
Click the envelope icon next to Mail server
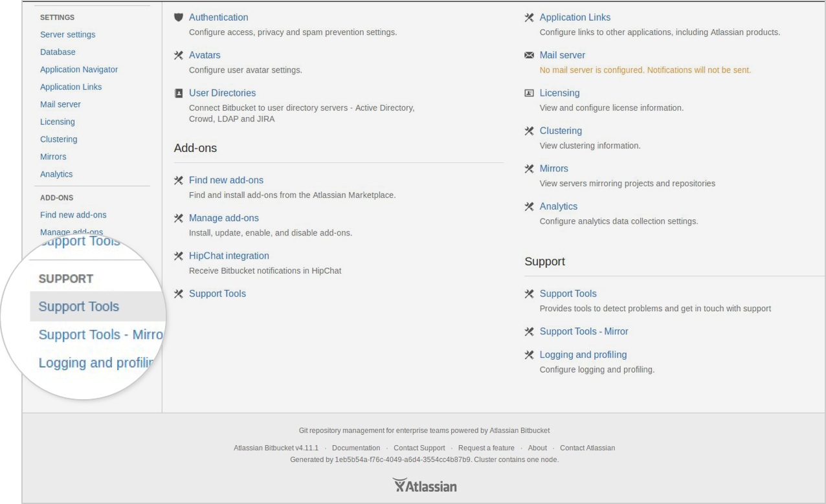[x=529, y=55]
